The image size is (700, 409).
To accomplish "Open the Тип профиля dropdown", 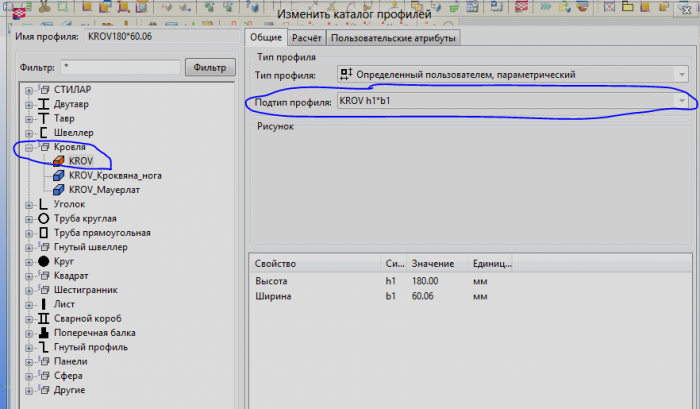I will [682, 75].
